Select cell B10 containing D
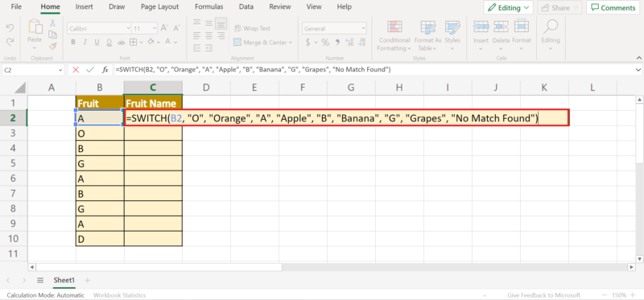 [100, 239]
